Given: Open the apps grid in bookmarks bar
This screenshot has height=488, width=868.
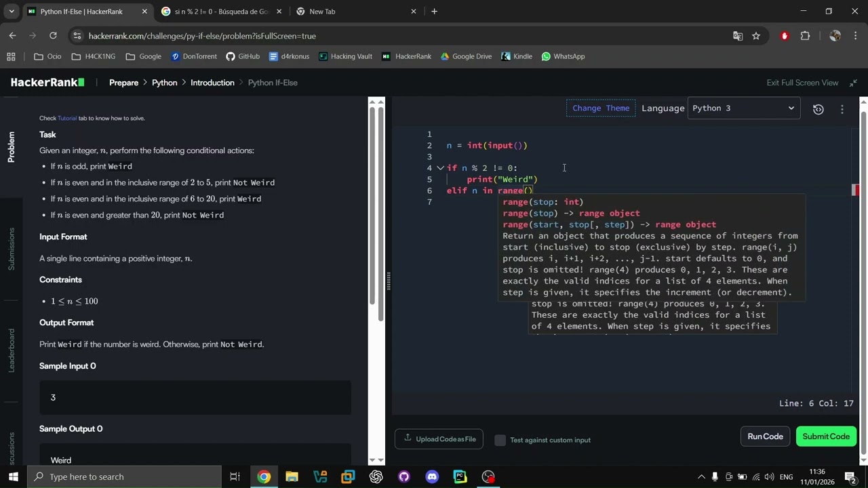Looking at the screenshot, I should 11,56.
